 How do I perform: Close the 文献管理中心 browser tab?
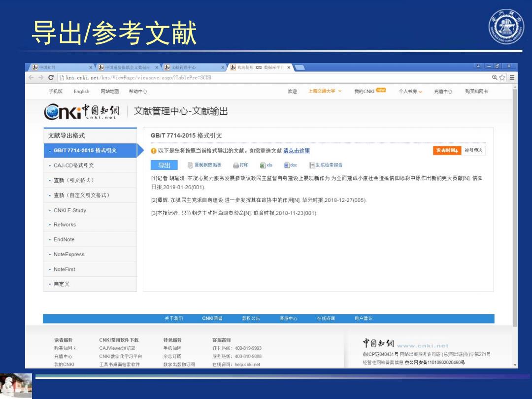pos(223,67)
